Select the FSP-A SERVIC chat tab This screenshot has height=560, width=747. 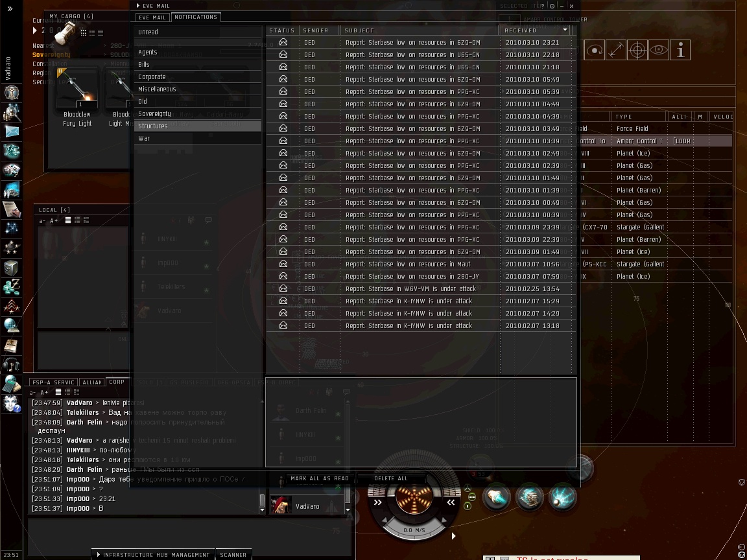(53, 382)
